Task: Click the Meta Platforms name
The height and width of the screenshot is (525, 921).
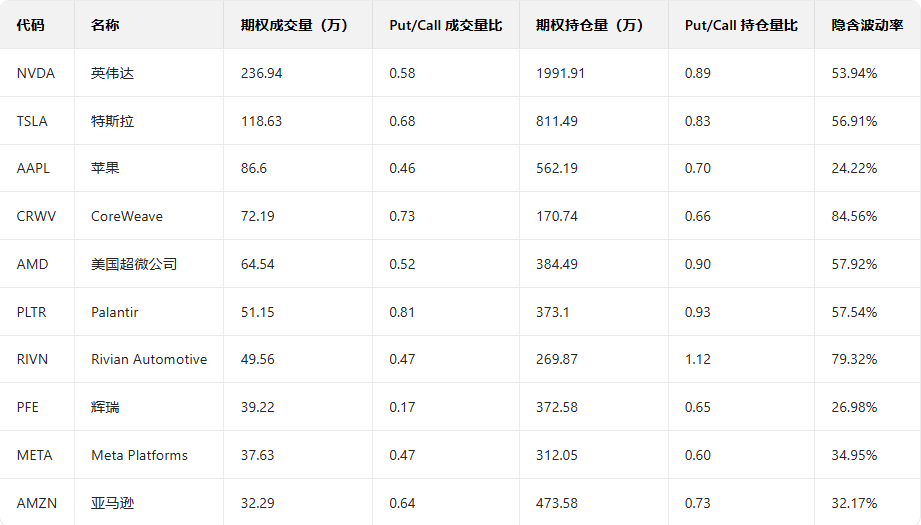Action: (x=139, y=455)
